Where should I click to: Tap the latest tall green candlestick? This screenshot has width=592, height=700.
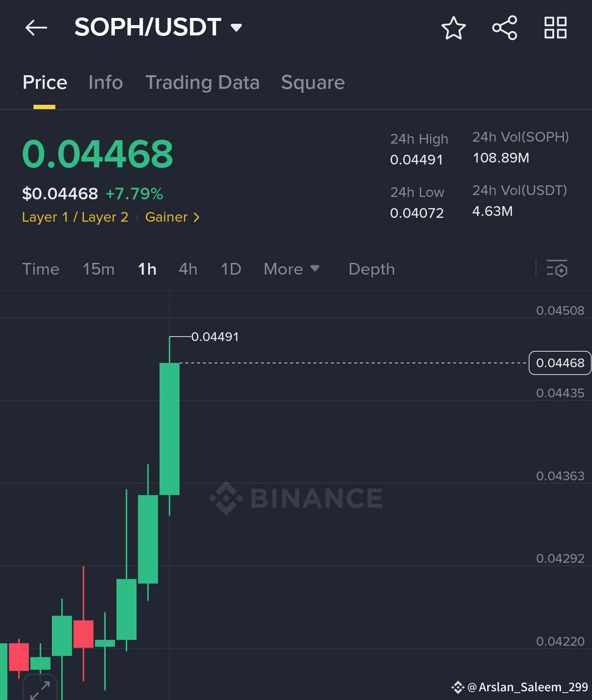pyautogui.click(x=169, y=429)
